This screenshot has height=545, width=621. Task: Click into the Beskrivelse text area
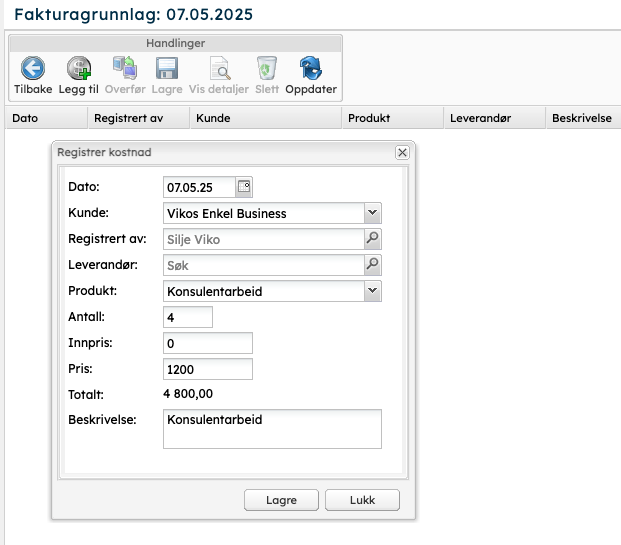point(272,429)
